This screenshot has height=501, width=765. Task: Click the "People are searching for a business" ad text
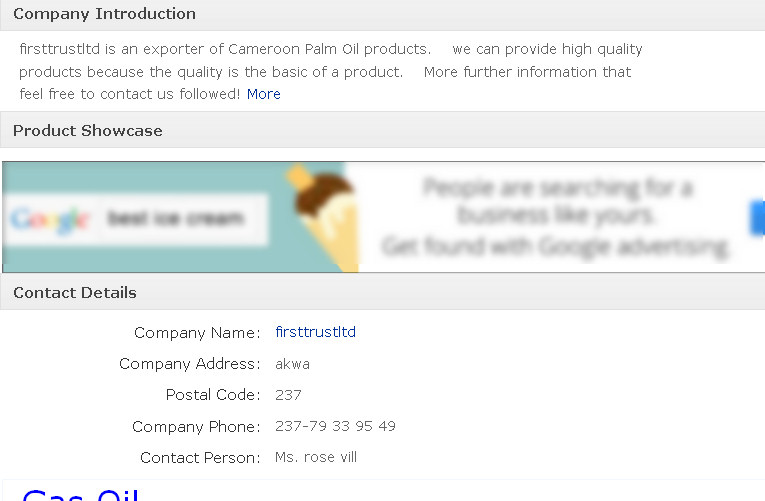557,200
